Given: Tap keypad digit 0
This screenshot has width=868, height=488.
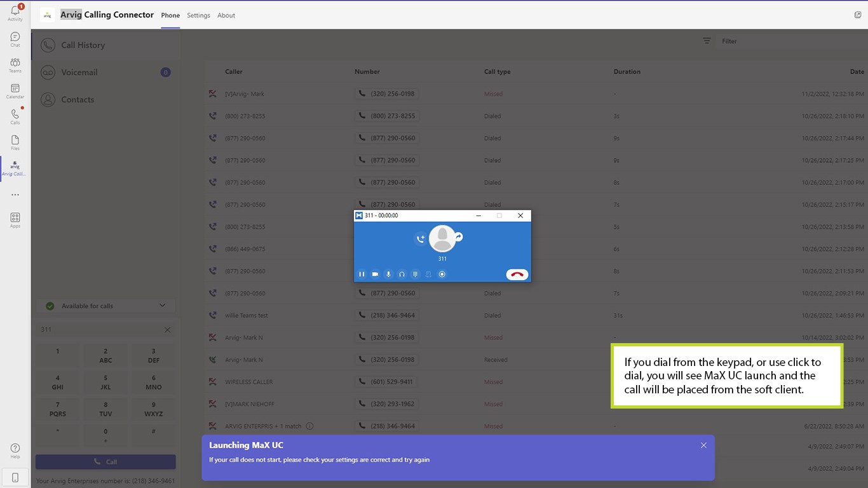Looking at the screenshot, I should click(x=105, y=435).
